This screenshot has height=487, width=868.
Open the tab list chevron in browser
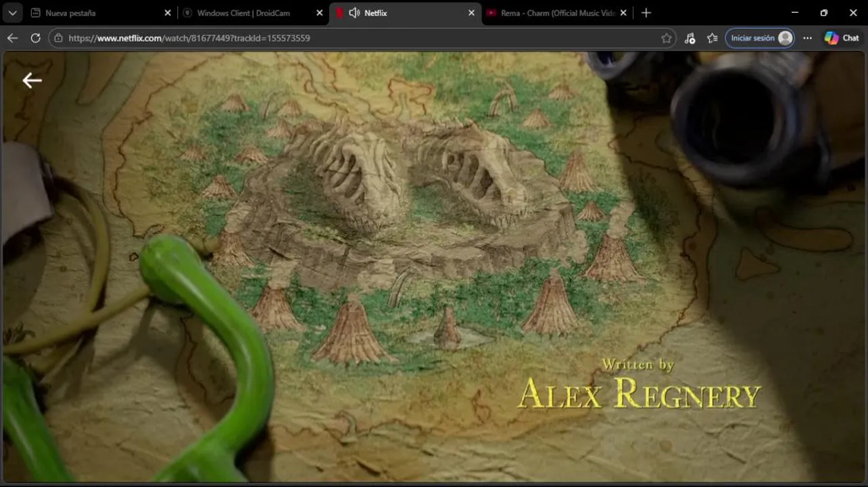(12, 13)
